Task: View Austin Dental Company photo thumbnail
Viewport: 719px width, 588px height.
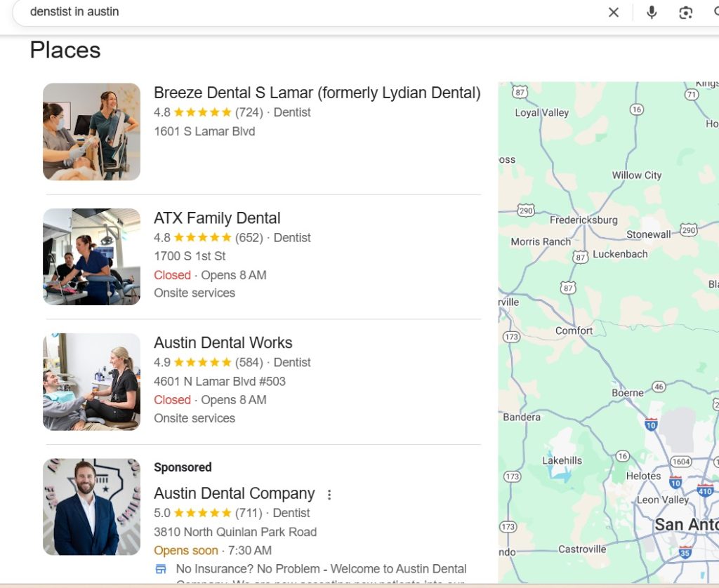Action: (x=91, y=507)
